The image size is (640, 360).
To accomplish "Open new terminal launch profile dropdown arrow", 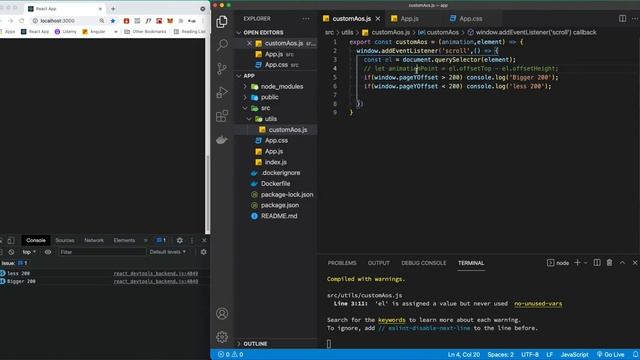I will (585, 263).
